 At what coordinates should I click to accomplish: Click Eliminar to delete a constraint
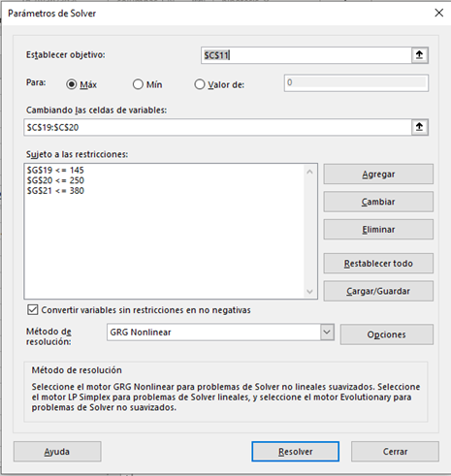(378, 230)
